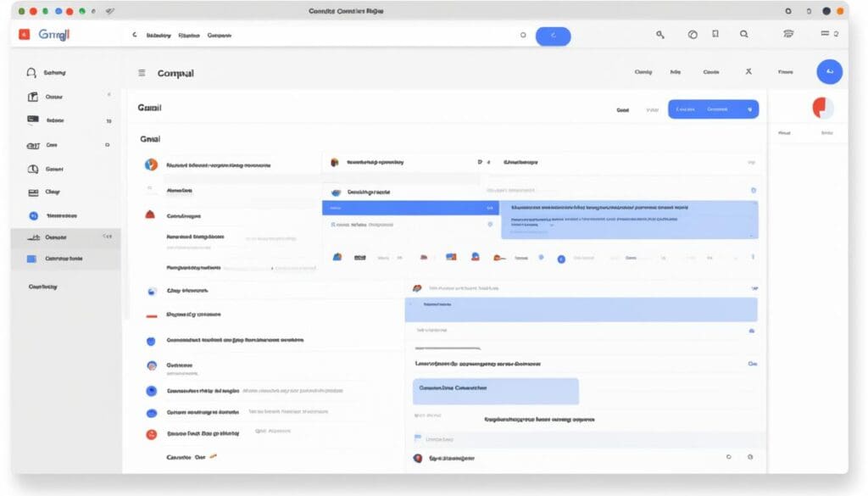The width and height of the screenshot is (868, 496).
Task: Click the red pie chart circle in the right panel
Action: click(x=823, y=109)
